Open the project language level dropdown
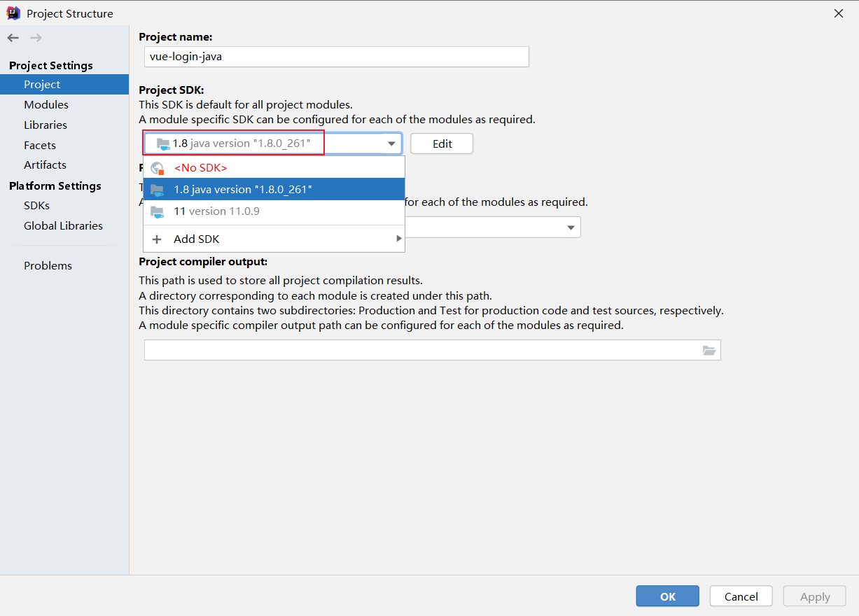The height and width of the screenshot is (616, 859). 571,227
